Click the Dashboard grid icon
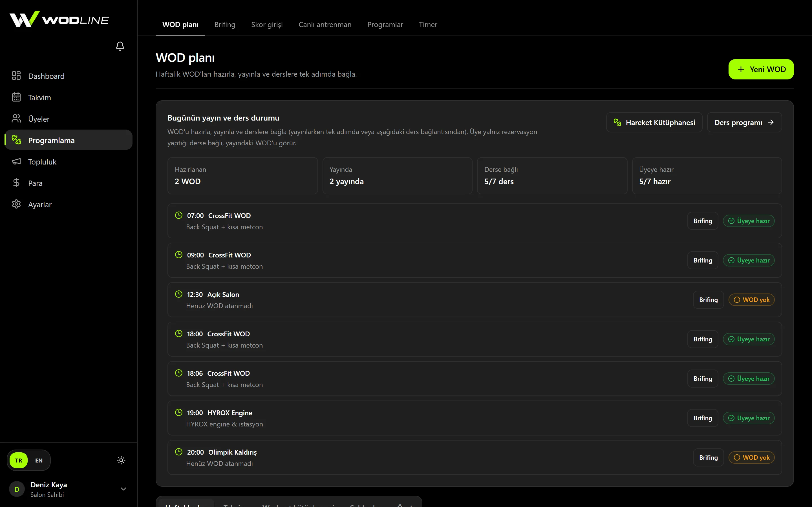The image size is (812, 507). click(16, 76)
